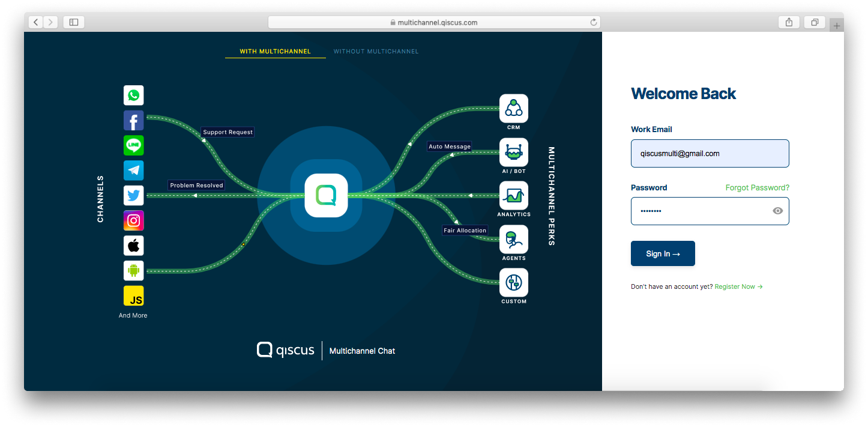This screenshot has height=427, width=868.
Task: Select the CRM perk icon
Action: pos(513,108)
